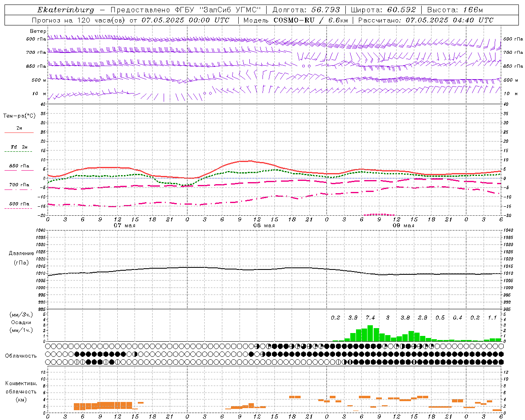Click the "Осадки" precipitation panel label

click(21, 322)
